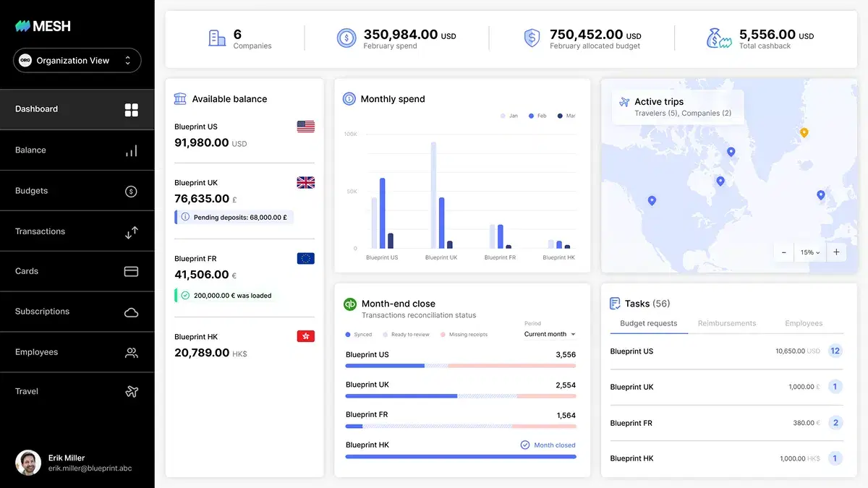Click the Blueprint FR badge 2

835,423
